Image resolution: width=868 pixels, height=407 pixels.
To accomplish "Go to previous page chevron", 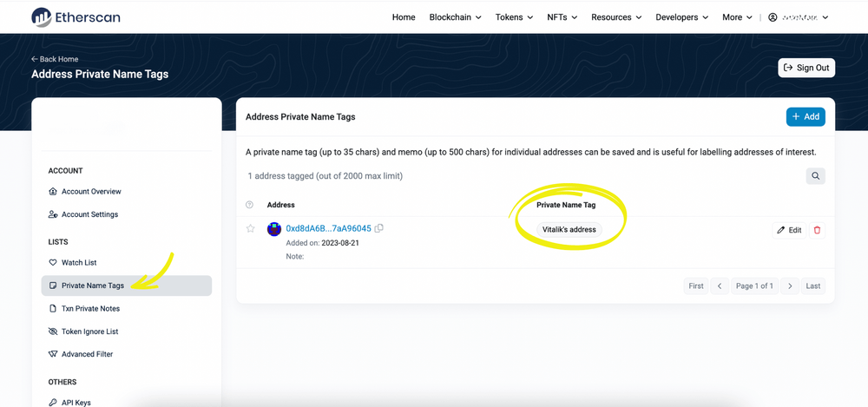I will coord(720,286).
